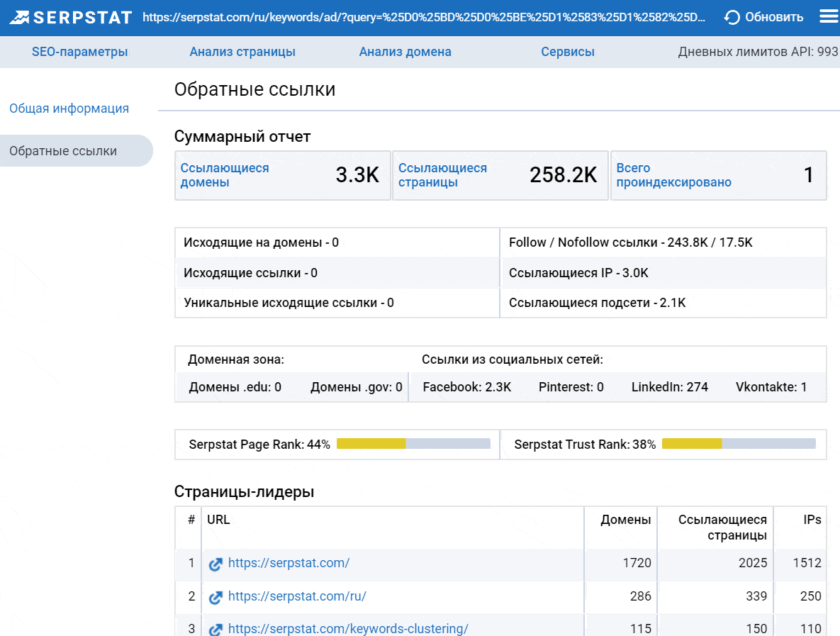Open the Анализ домена tab

[405, 52]
